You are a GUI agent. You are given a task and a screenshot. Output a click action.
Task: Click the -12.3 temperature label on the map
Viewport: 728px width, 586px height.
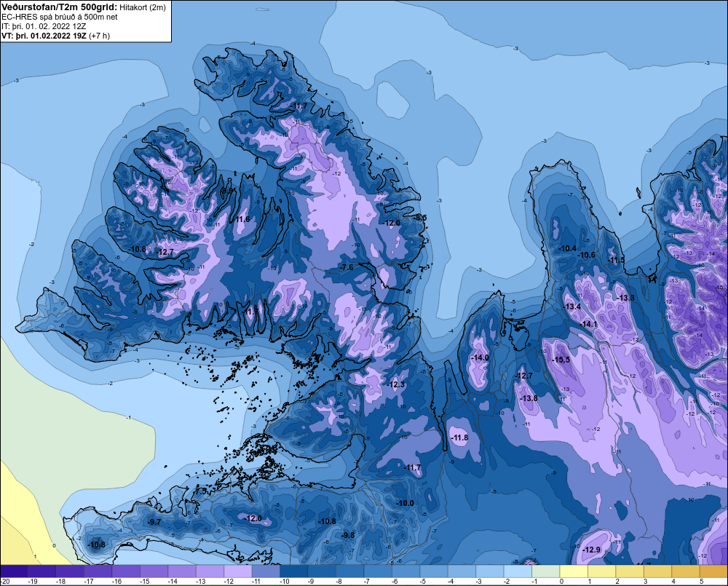click(397, 384)
